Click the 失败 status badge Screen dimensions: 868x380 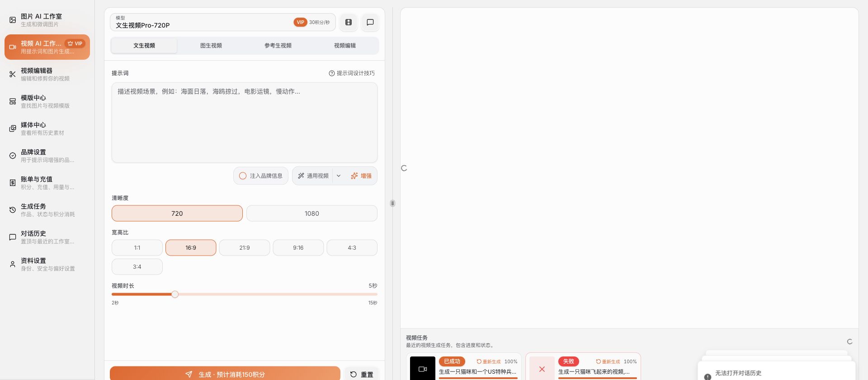coord(569,361)
